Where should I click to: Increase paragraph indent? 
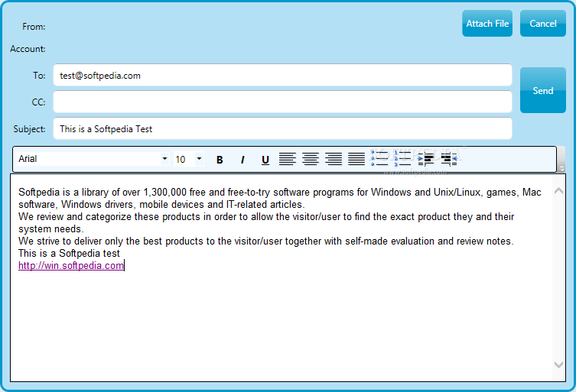coord(426,159)
